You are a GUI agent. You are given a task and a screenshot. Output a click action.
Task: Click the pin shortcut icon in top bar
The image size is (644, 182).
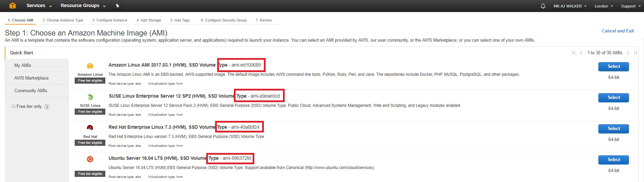coord(117,6)
